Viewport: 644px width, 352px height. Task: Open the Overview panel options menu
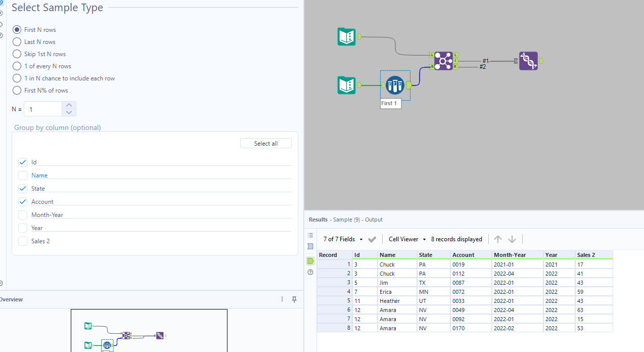[282, 299]
